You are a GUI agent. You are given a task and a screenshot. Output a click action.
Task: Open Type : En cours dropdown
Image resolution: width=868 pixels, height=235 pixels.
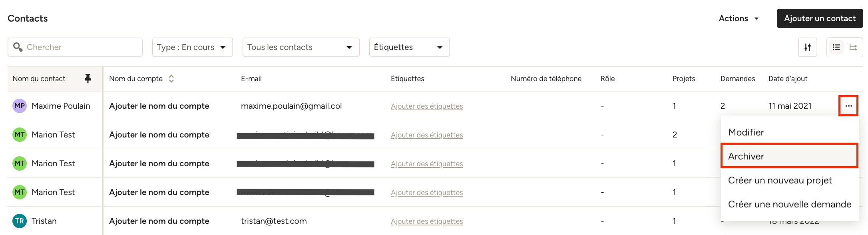(193, 47)
